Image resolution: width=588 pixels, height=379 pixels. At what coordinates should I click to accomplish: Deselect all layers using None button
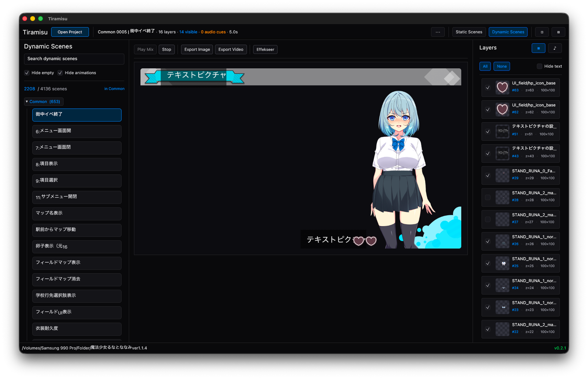click(x=502, y=66)
